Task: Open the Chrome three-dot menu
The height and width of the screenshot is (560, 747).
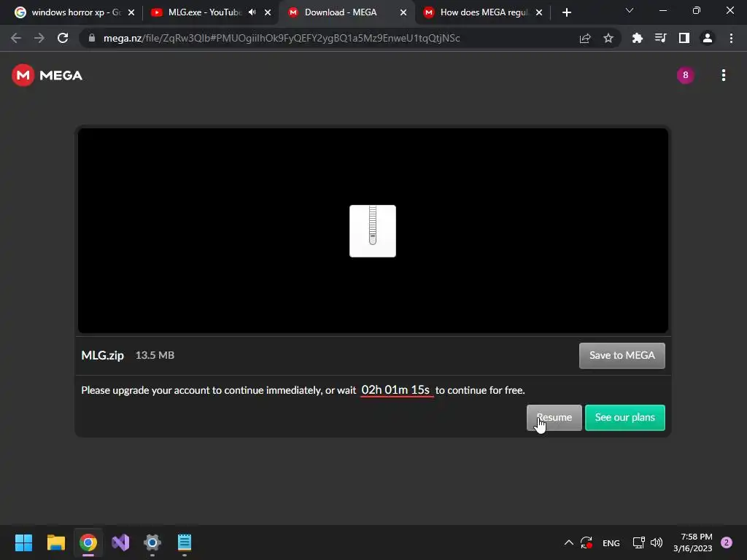Action: tap(731, 38)
